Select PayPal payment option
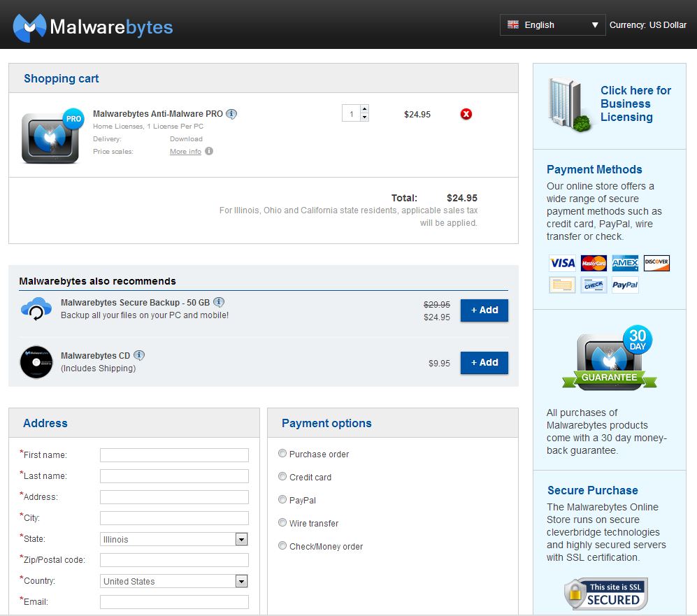 282,499
